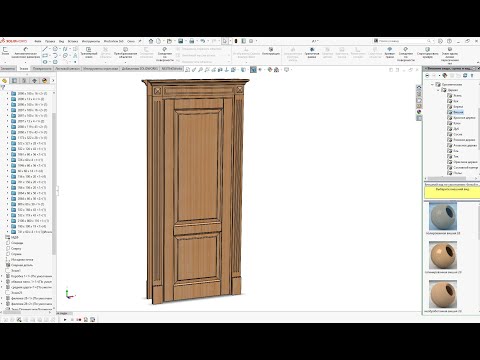Click the Home icon in the title bar
Viewport: 480px width, 360px height.
tap(151, 41)
